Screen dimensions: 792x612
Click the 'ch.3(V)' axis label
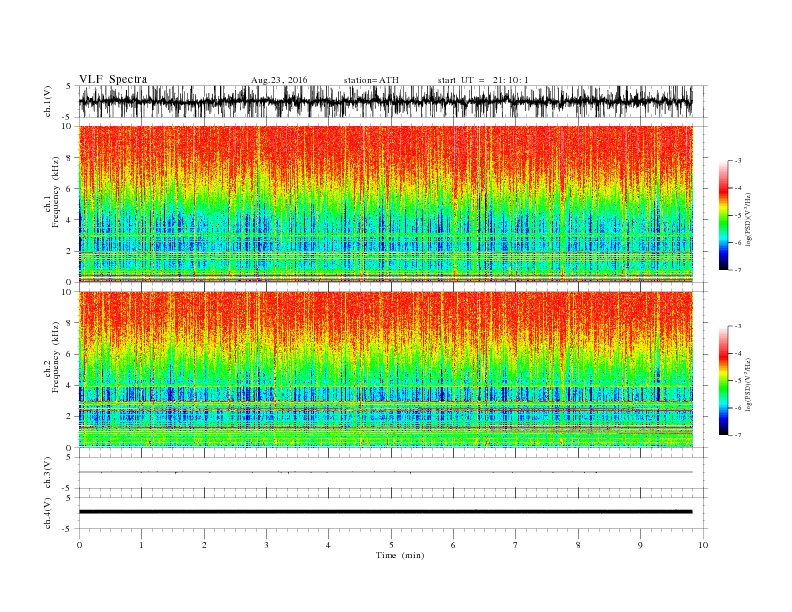pos(48,473)
